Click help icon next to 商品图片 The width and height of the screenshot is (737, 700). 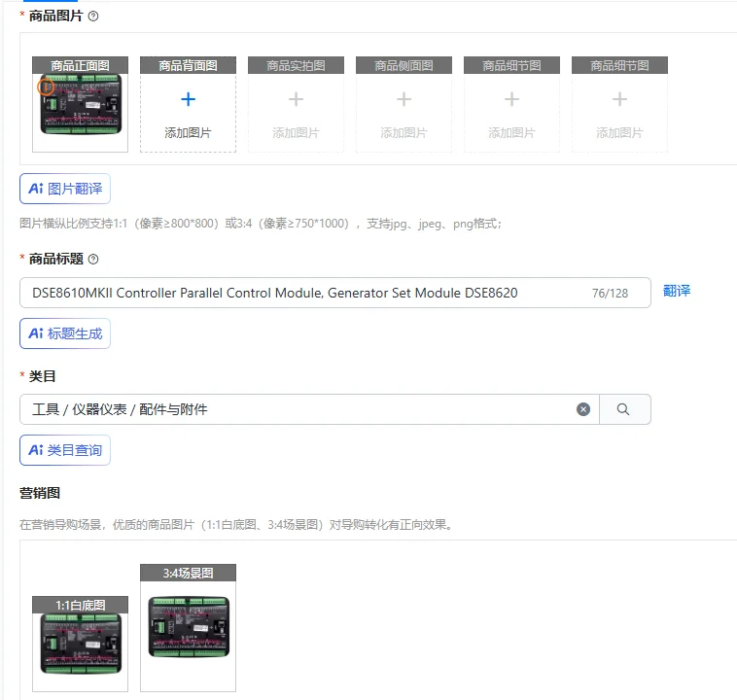pyautogui.click(x=93, y=17)
